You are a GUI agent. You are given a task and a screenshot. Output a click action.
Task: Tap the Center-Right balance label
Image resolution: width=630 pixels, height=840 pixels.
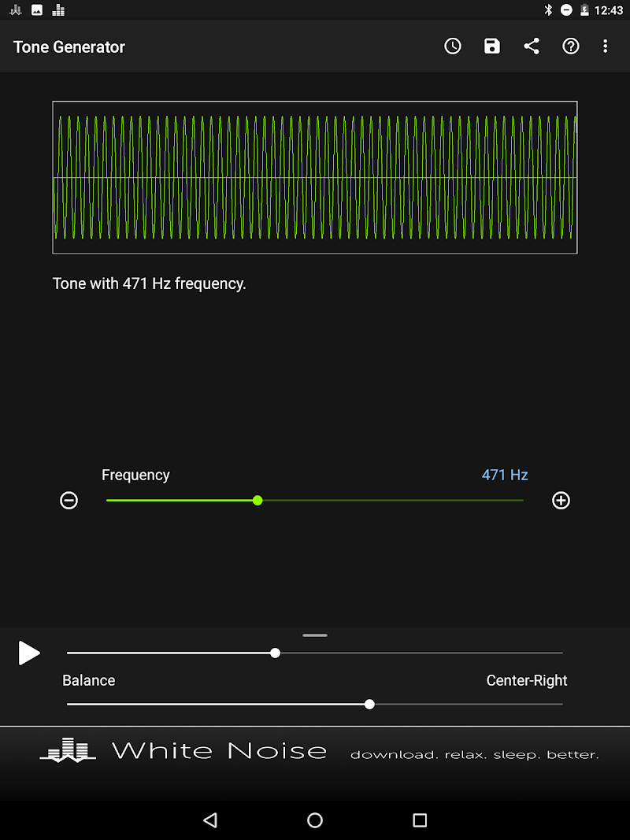tap(527, 680)
